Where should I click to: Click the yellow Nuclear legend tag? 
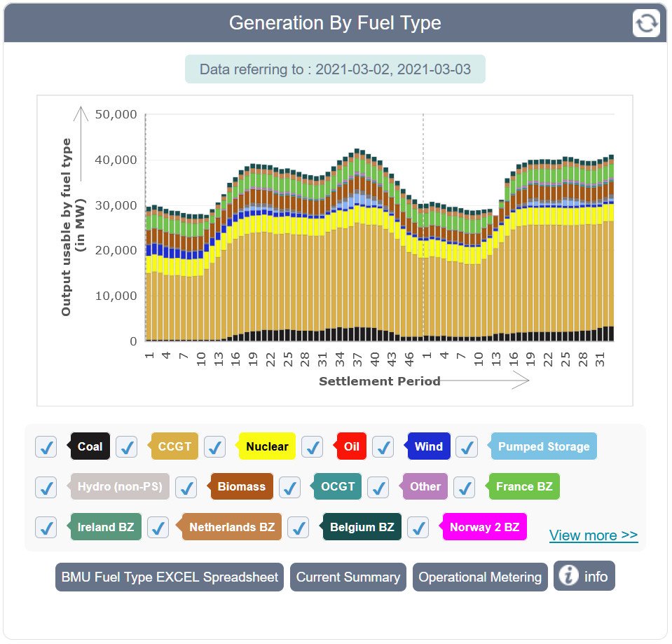[x=266, y=446]
